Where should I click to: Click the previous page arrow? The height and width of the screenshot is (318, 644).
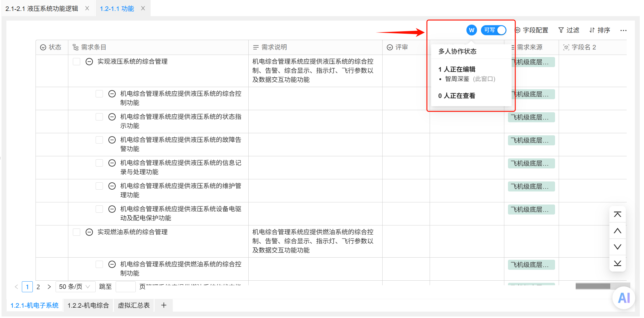click(x=16, y=287)
